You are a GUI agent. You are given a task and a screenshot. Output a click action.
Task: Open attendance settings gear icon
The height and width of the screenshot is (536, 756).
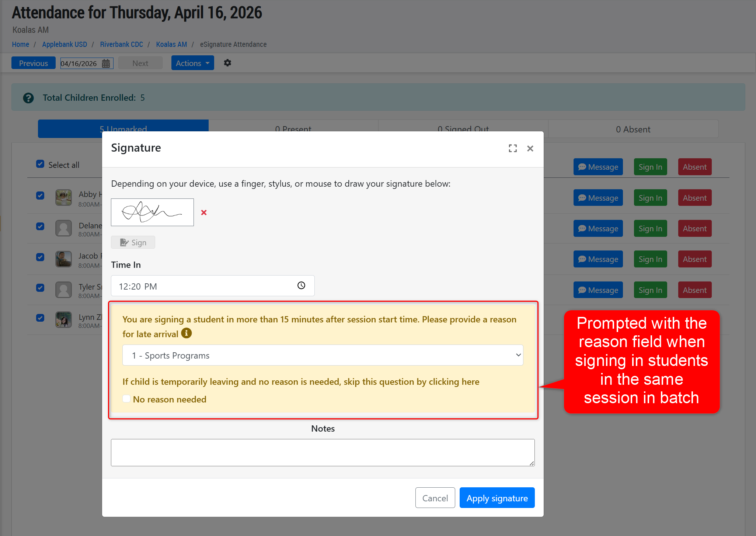[x=227, y=63]
